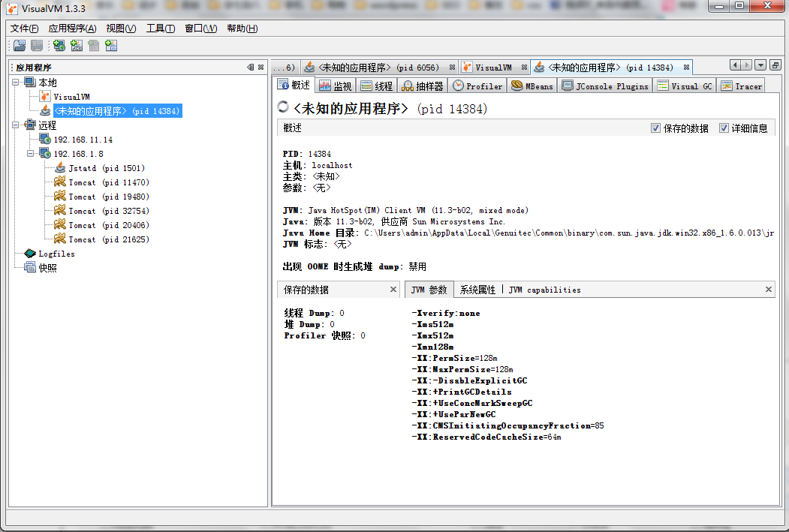This screenshot has height=532, width=789.
Task: Open the 概述 overview tab
Action: (295, 86)
